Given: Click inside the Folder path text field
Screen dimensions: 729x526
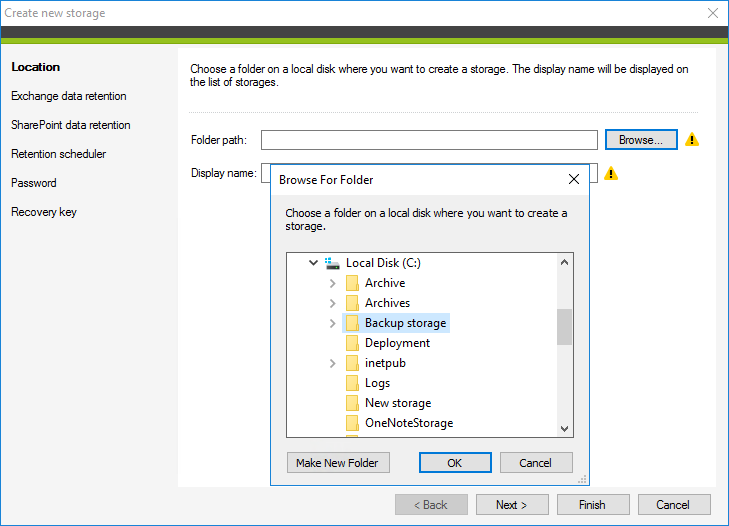Looking at the screenshot, I should coord(429,140).
